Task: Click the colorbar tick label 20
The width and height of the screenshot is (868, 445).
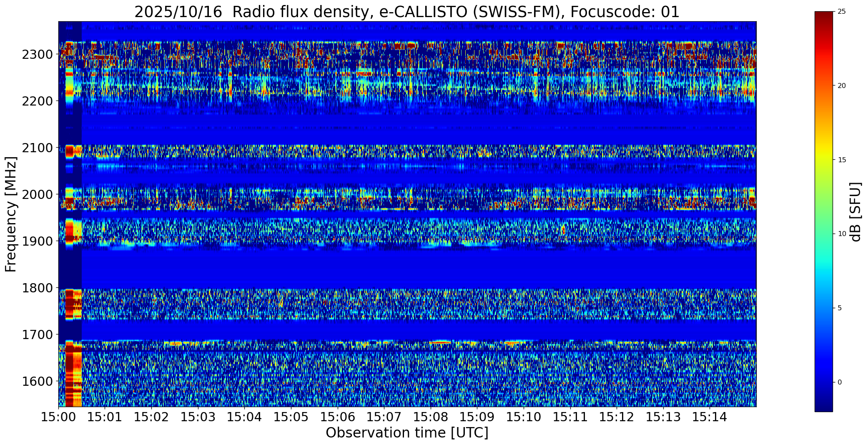Action: [x=841, y=85]
